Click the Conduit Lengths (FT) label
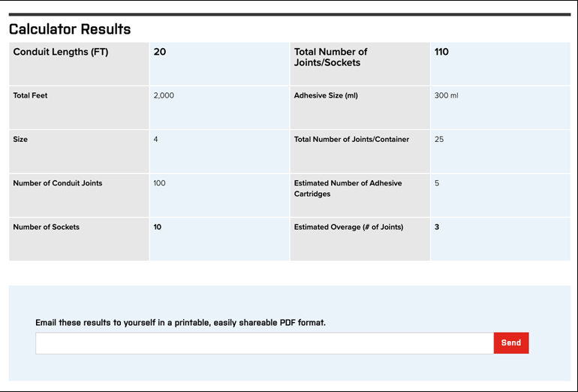The image size is (578, 392). coord(61,52)
